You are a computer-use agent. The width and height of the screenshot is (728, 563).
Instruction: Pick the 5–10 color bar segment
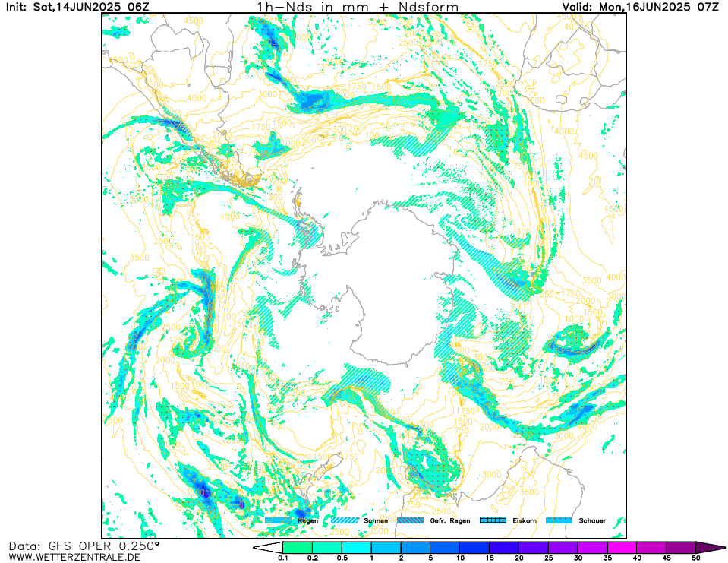tap(446, 548)
